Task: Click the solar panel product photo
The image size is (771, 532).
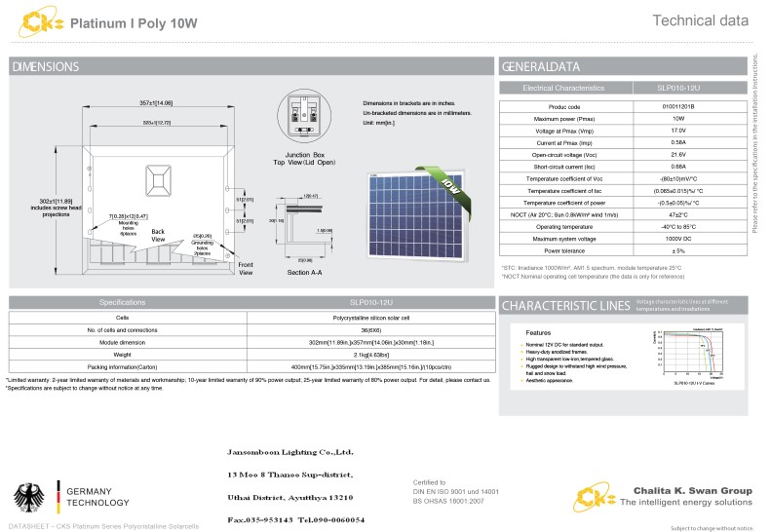Action: coord(419,213)
